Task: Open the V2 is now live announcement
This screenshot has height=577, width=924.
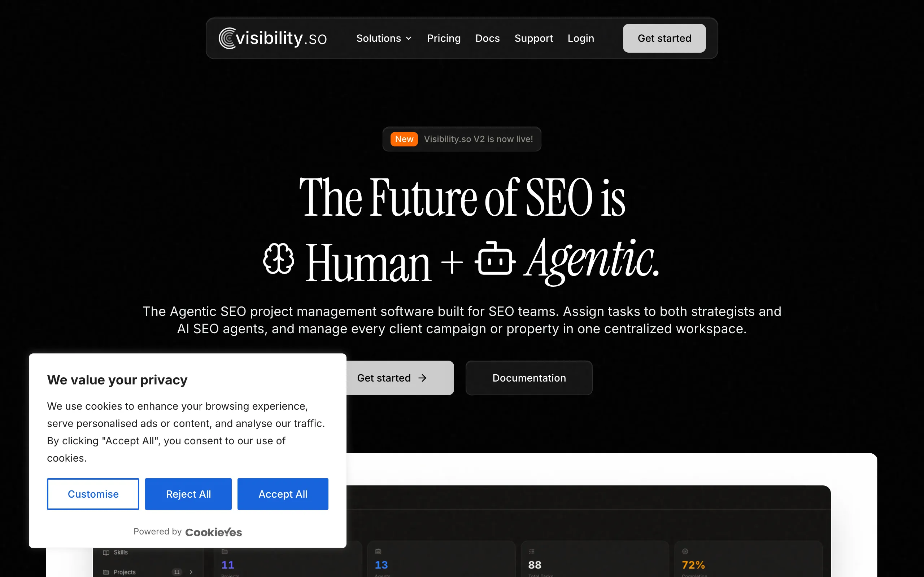Action: [462, 139]
